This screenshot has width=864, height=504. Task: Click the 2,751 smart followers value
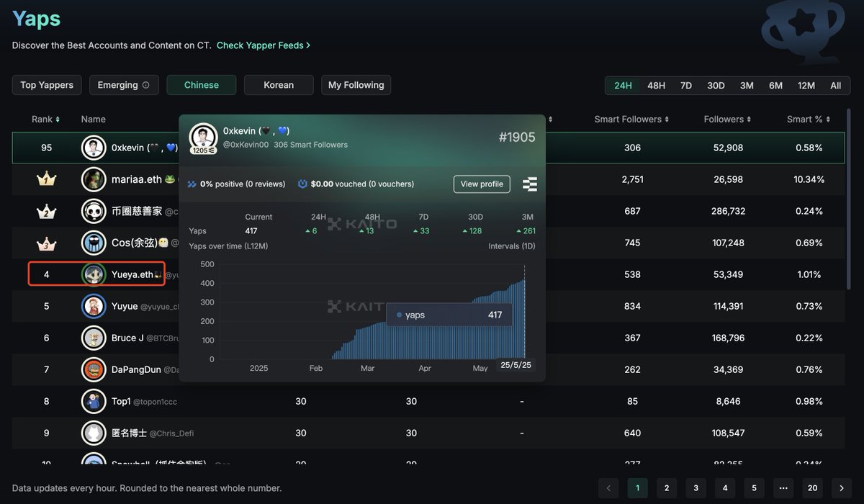[632, 179]
